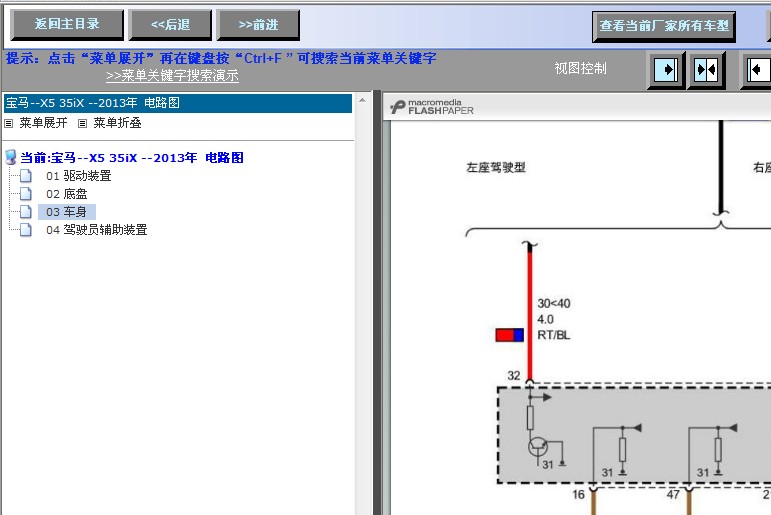Screen dimensions: 771x515
Task: Select tree root 当前:宝马--X5 35iX --2013年 电路图
Action: click(132, 158)
